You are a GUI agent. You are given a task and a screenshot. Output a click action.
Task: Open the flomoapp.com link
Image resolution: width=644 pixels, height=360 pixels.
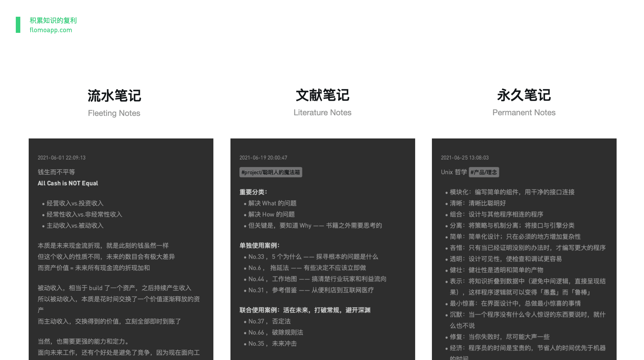[51, 30]
